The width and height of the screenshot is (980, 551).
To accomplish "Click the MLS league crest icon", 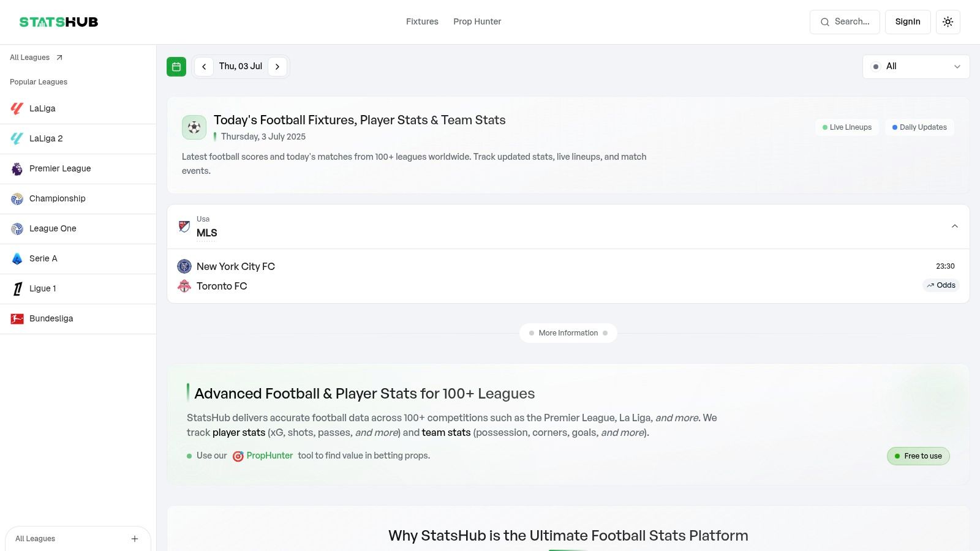I will (184, 227).
